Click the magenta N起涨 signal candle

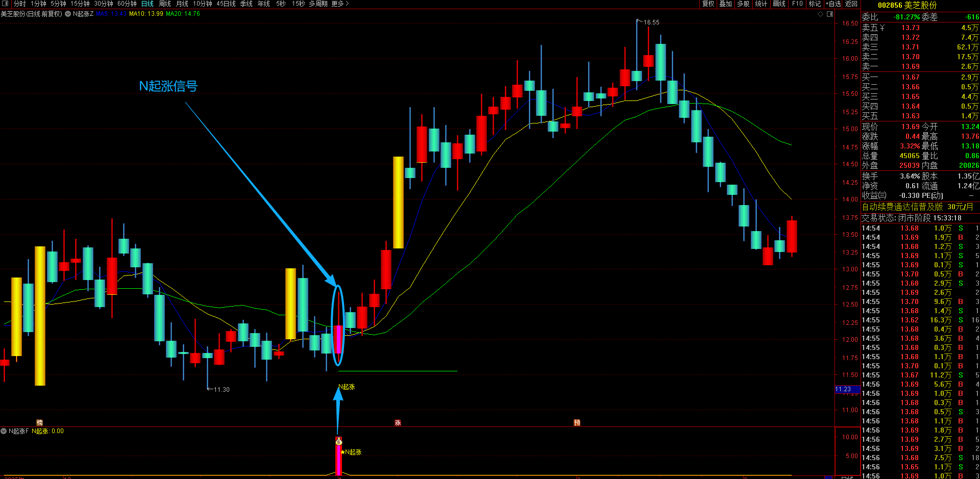tap(338, 339)
